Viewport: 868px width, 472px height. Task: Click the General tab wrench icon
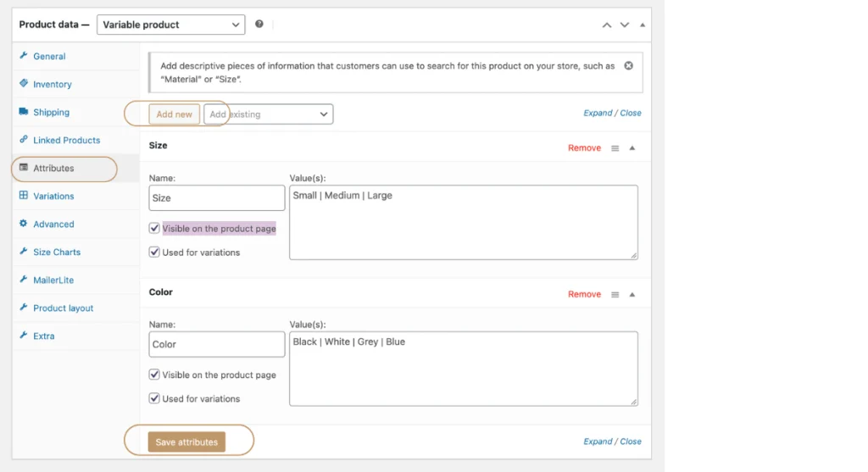coord(23,55)
